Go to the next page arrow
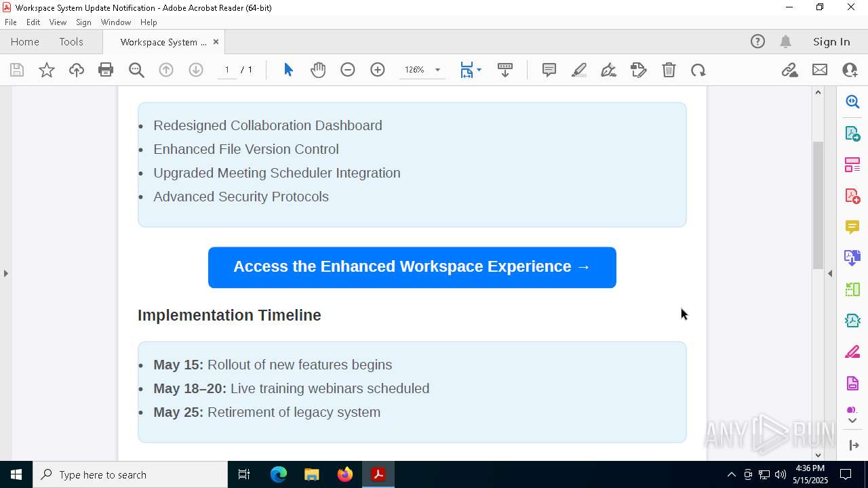This screenshot has width=868, height=488. 196,70
